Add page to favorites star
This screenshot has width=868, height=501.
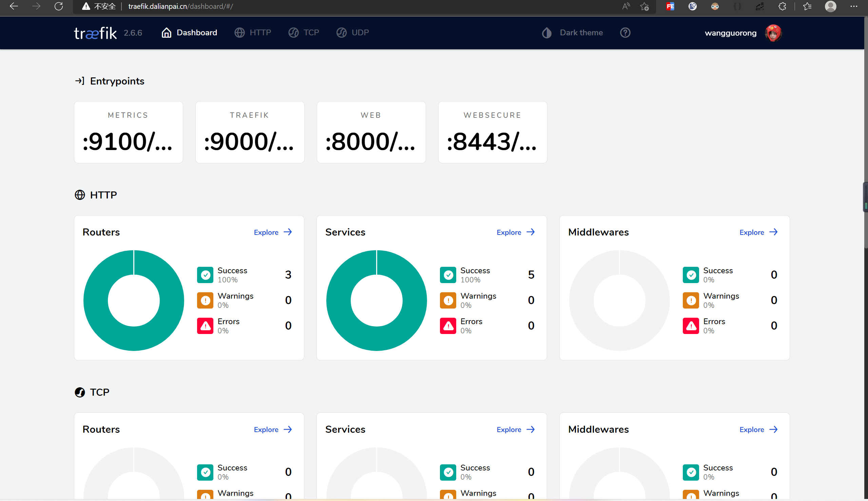(644, 6)
